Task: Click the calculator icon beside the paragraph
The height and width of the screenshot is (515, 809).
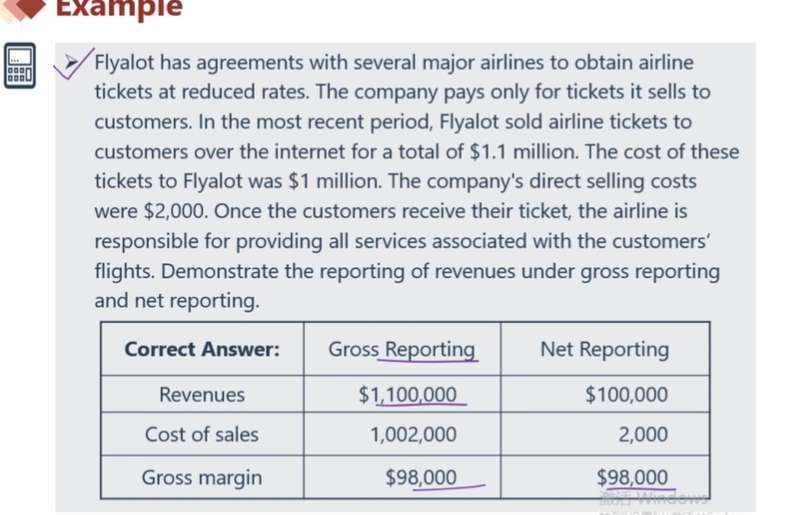Action: pyautogui.click(x=19, y=66)
